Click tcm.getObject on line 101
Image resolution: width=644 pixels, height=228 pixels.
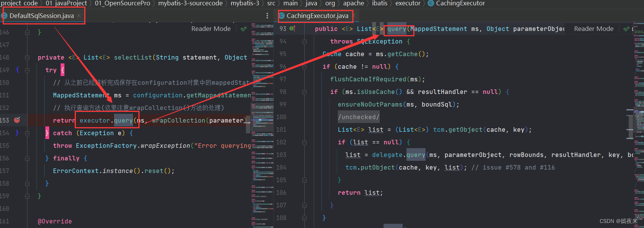click(x=458, y=129)
